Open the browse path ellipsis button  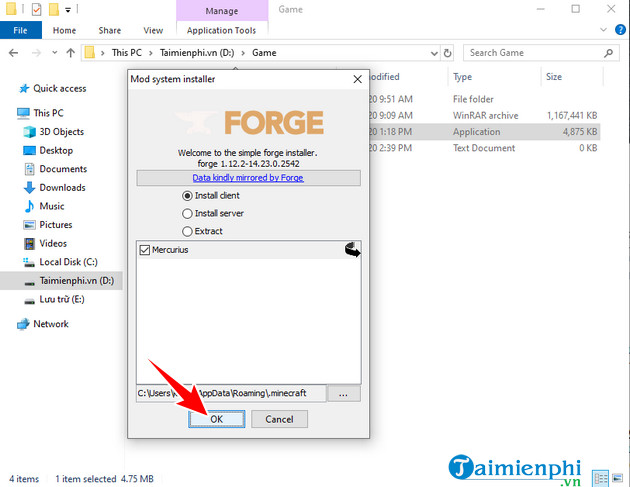(344, 394)
